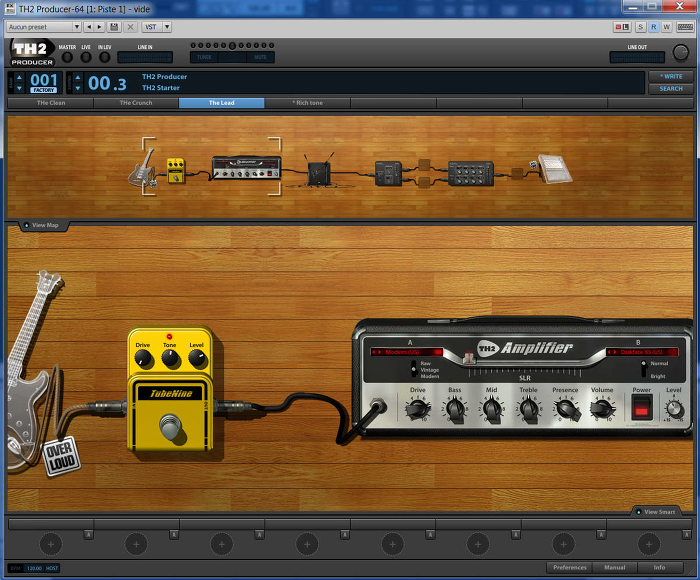700x580 pixels.
Task: Open the 'Aucun preset' dropdown
Action: 43,27
